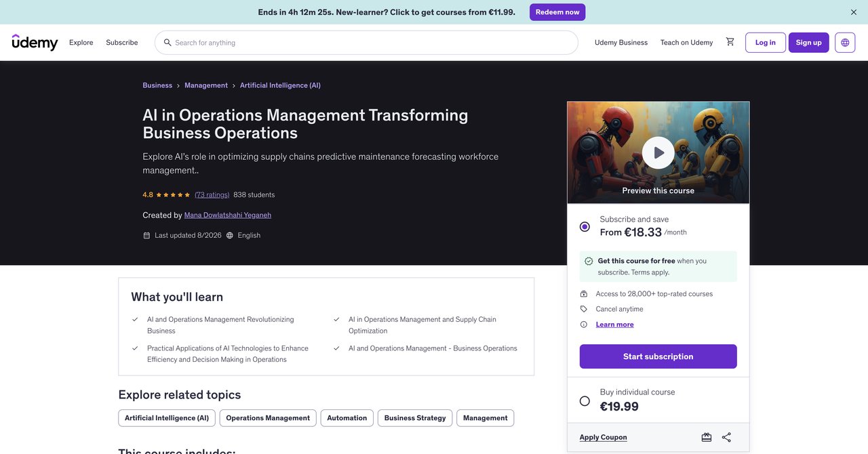Viewport: 868px width, 454px height.
Task: Select the Operations Management topic chip
Action: click(268, 418)
